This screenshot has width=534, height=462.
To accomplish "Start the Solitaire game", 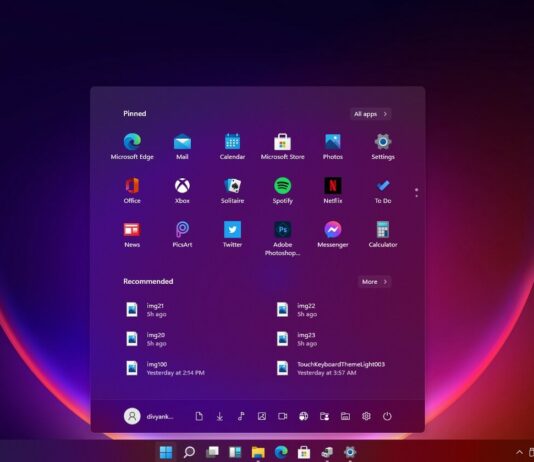I will [232, 190].
